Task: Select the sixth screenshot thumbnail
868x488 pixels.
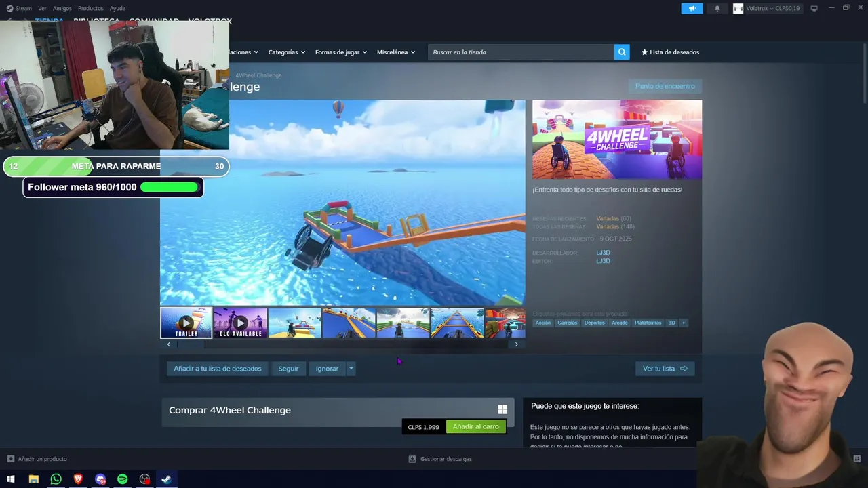Action: point(457,323)
